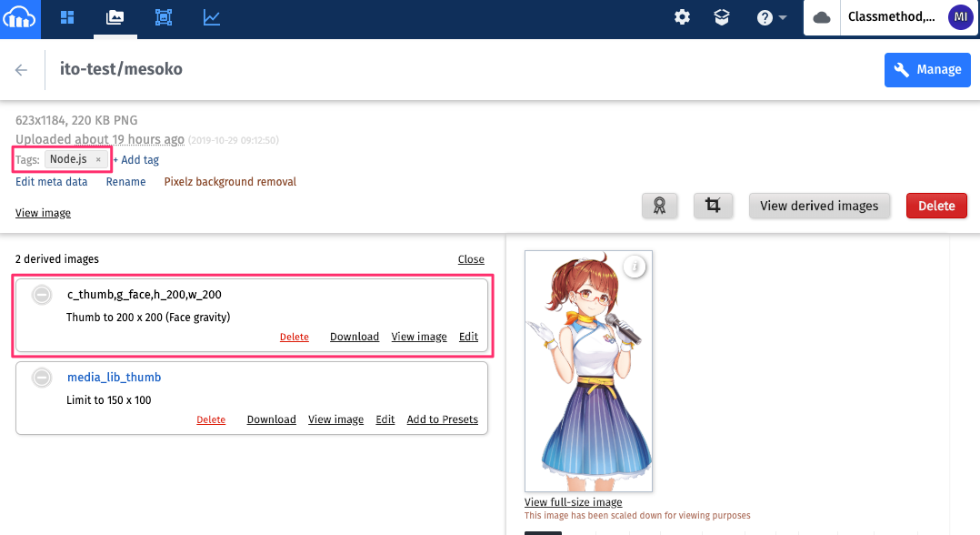
Task: Toggle the c_thumb derived image minus circle
Action: tap(42, 295)
